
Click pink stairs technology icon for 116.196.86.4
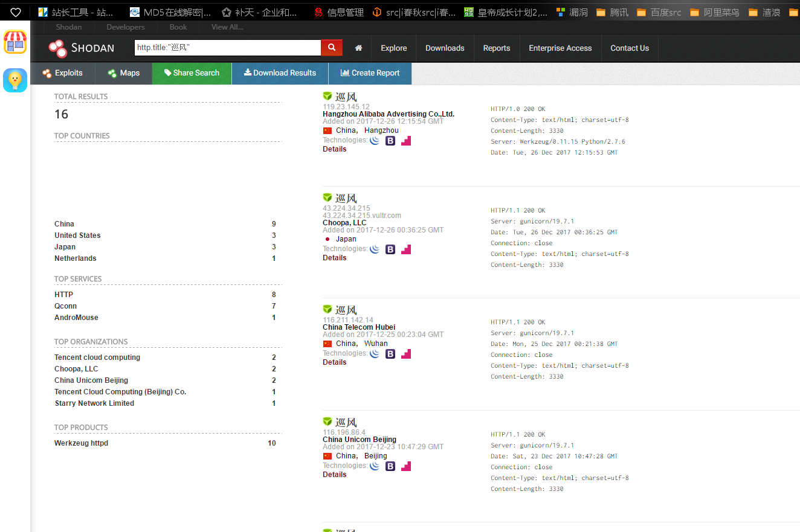(406, 466)
